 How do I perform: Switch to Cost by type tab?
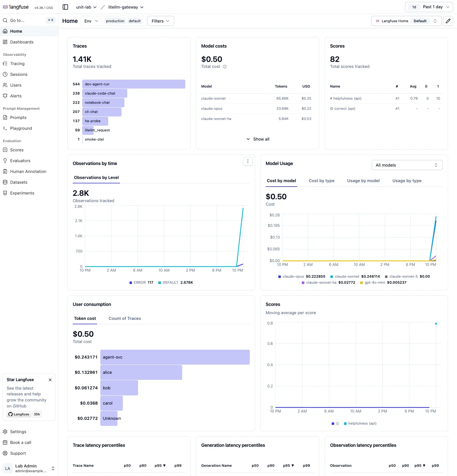tap(321, 181)
